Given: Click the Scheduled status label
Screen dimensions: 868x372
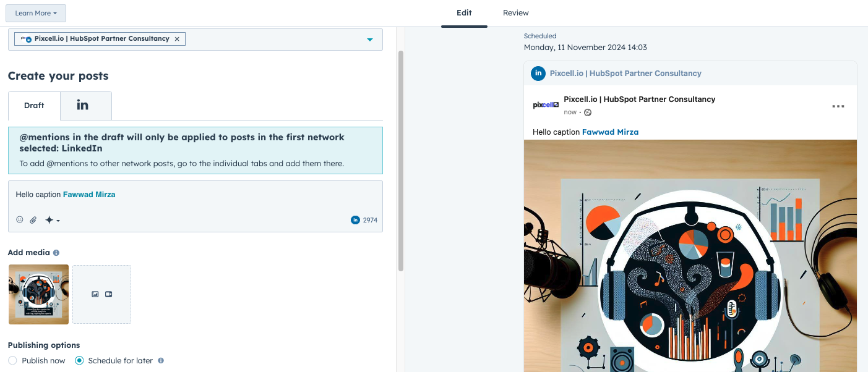Looking at the screenshot, I should pos(540,36).
